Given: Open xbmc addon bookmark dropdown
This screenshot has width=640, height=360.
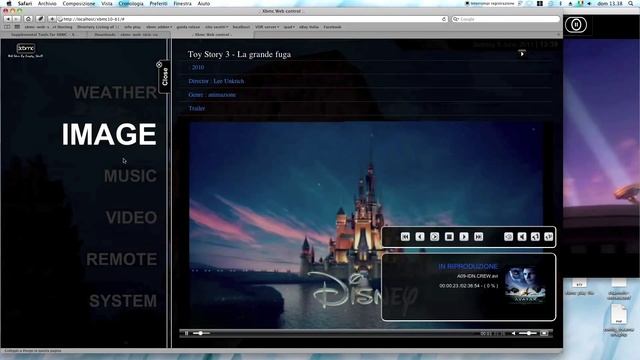Looking at the screenshot, I should 159,27.
